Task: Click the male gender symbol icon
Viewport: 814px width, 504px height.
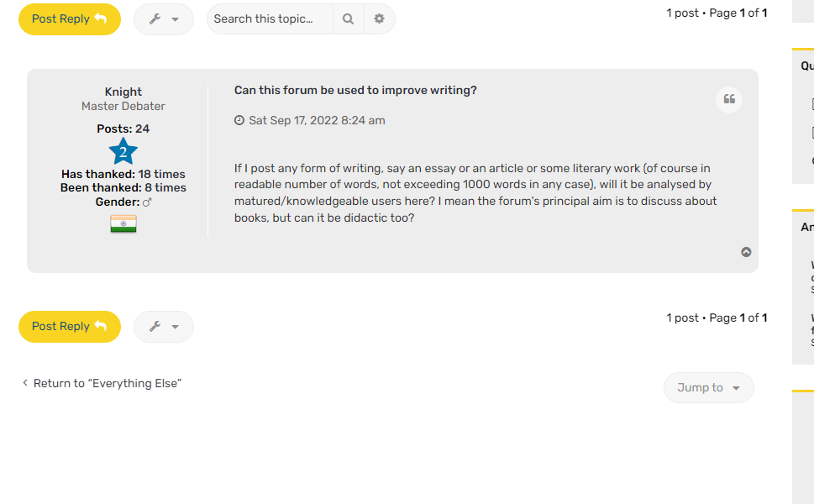Action: (x=147, y=202)
